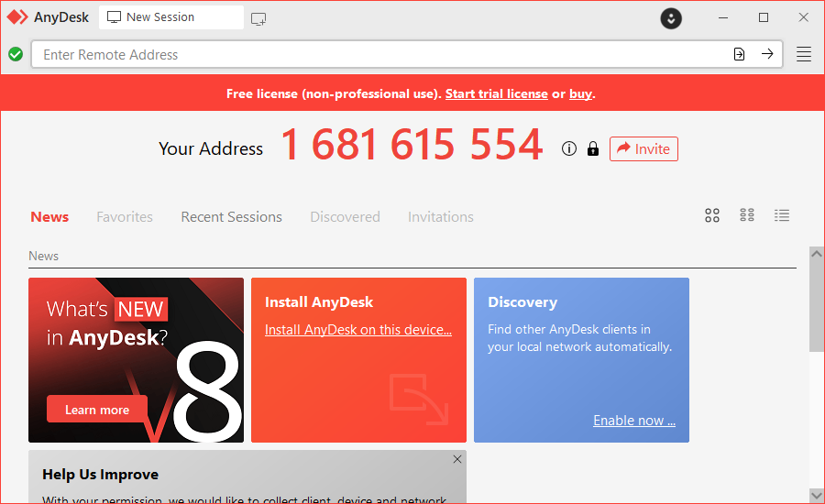Open a new session tab icon

click(258, 19)
